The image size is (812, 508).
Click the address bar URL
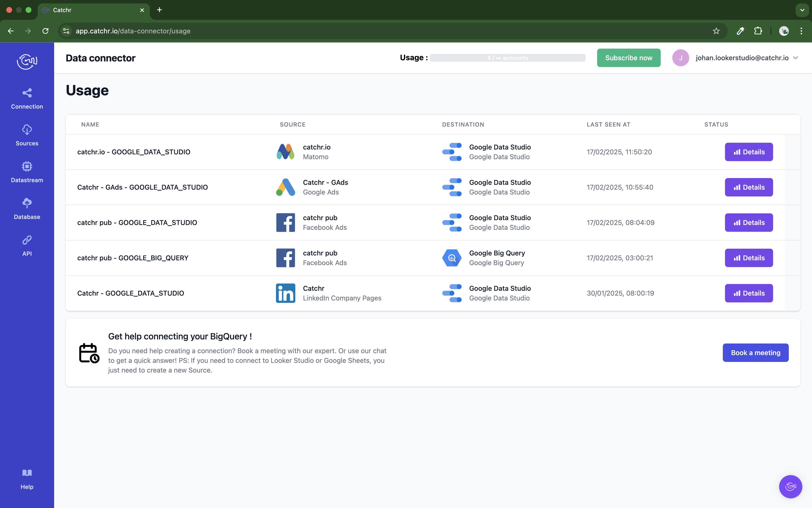click(x=133, y=31)
